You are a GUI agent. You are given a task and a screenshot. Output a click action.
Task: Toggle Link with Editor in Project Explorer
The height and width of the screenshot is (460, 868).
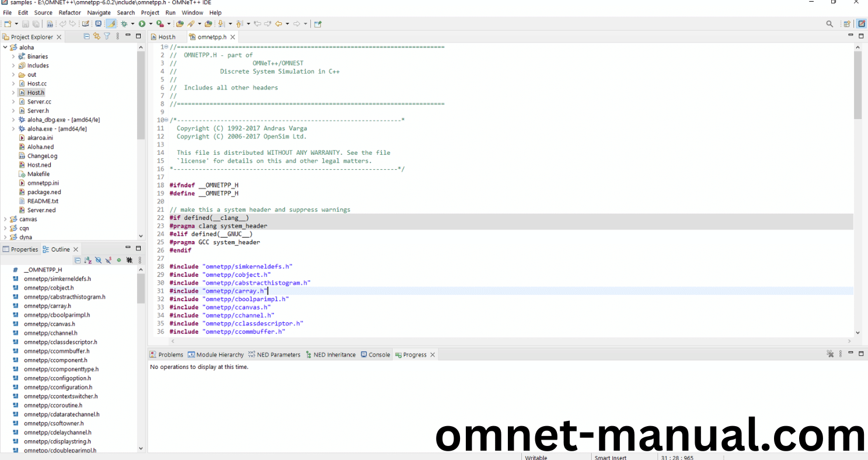(96, 36)
